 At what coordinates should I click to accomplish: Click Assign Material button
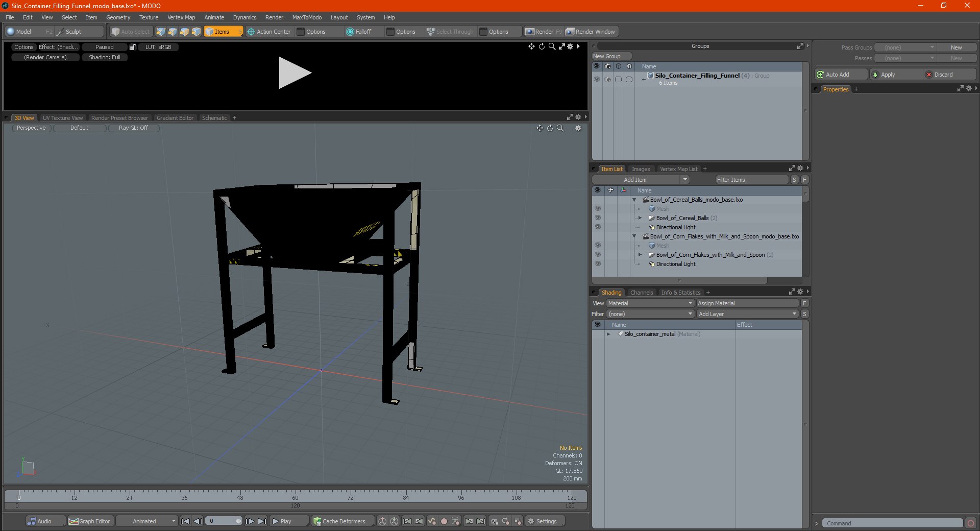coord(747,303)
